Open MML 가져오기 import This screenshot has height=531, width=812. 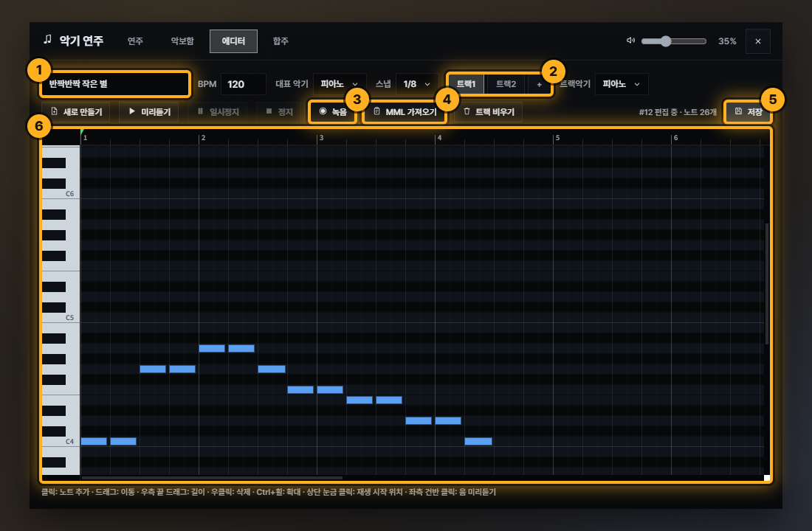(405, 112)
